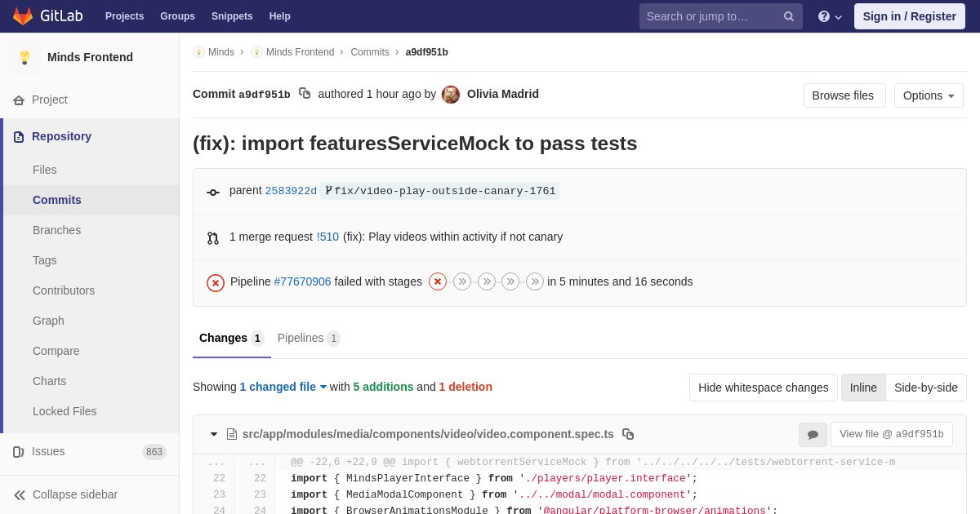Copy the commit SHA a9df951b

click(x=305, y=94)
